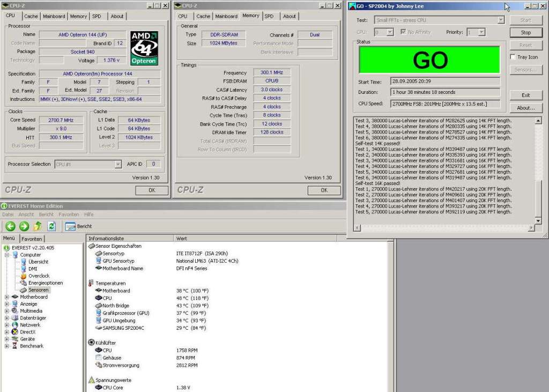This screenshot has width=549, height=392.
Task: Click the SP2004 log horizontal scroll-right arrow
Action: pos(531,228)
